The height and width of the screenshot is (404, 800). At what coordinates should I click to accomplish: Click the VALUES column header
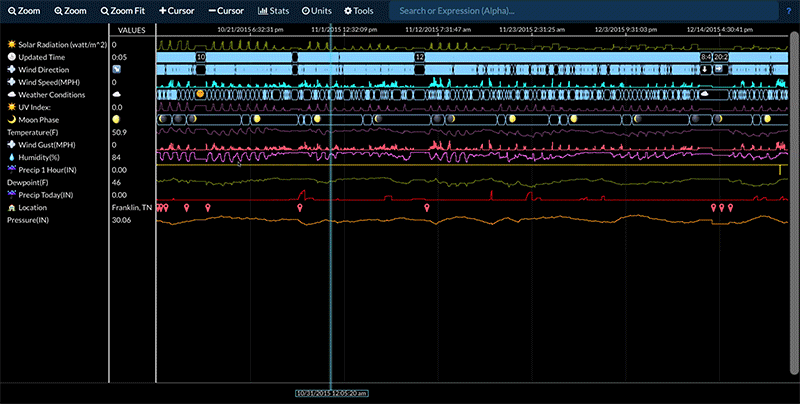[x=131, y=30]
